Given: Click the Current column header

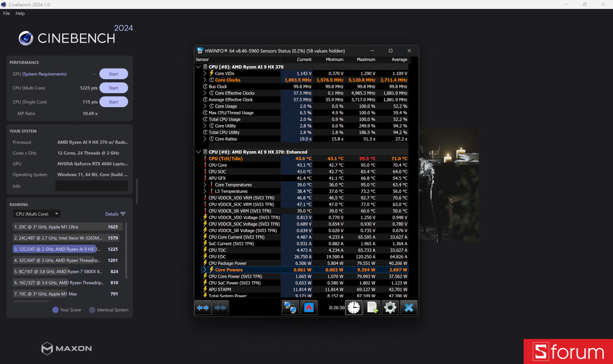Looking at the screenshot, I should [304, 60].
